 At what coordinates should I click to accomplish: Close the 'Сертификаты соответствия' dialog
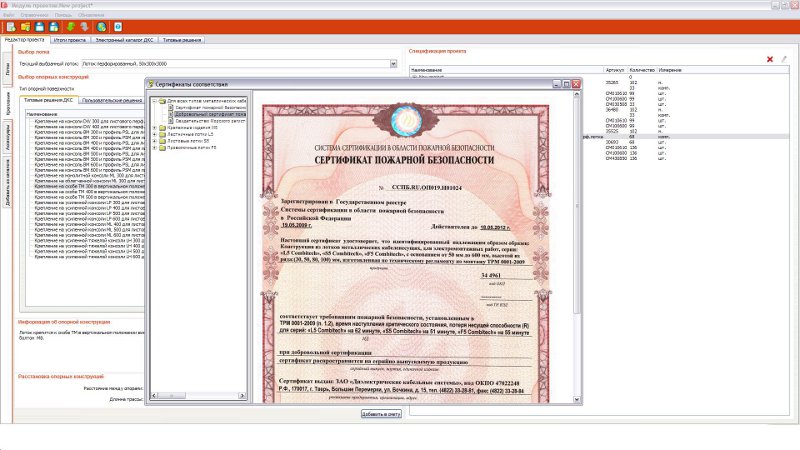pyautogui.click(x=574, y=86)
